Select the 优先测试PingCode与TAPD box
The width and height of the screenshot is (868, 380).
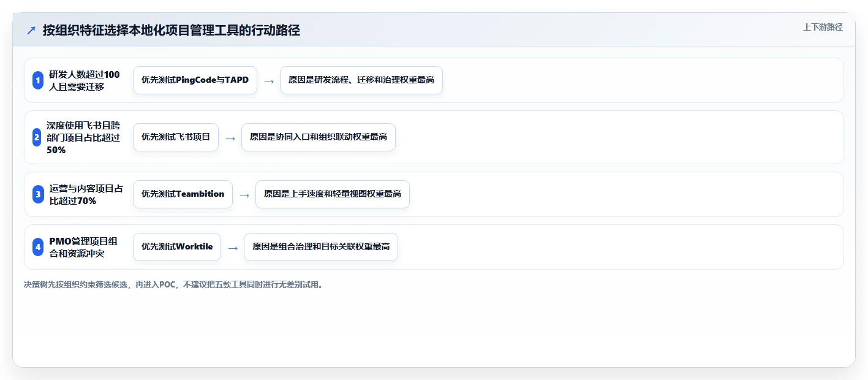(195, 80)
